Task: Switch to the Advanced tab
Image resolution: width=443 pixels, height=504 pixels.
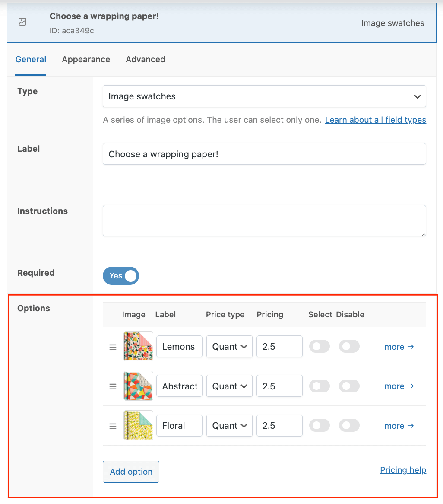Action: point(146,59)
